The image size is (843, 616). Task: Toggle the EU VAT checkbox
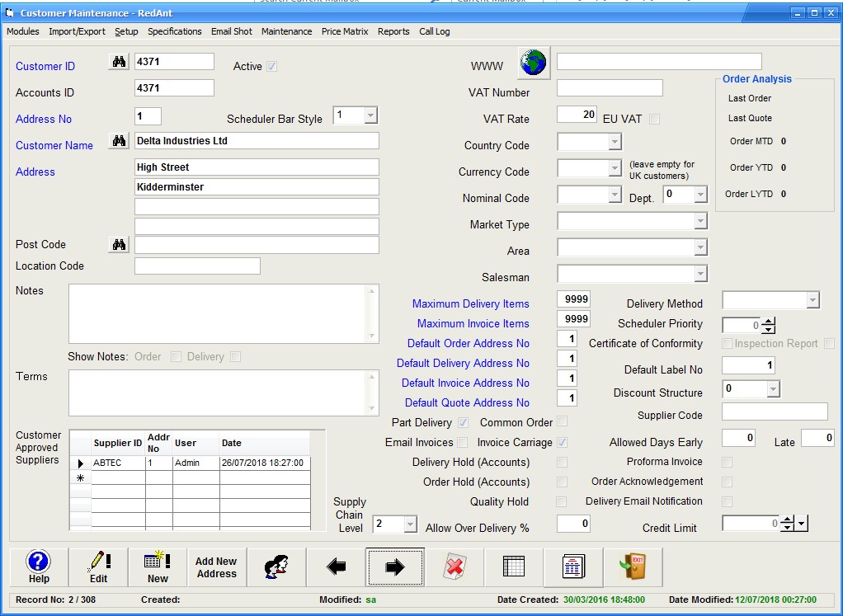click(x=654, y=119)
